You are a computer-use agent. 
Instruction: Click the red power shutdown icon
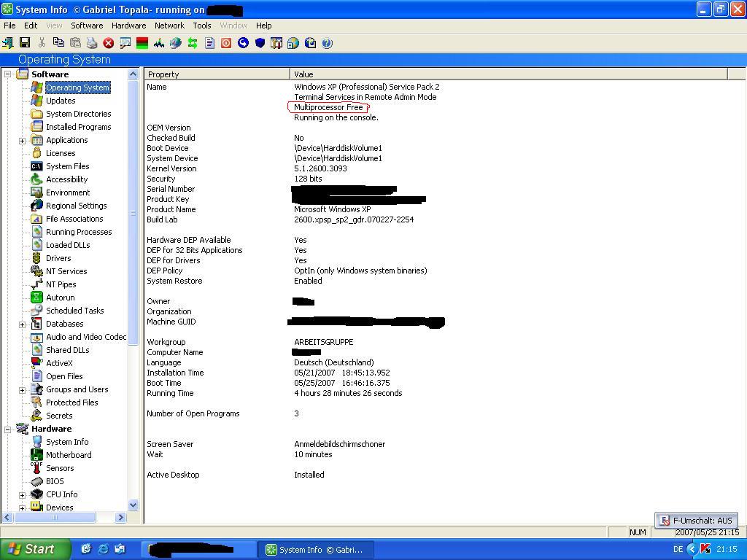tap(226, 43)
